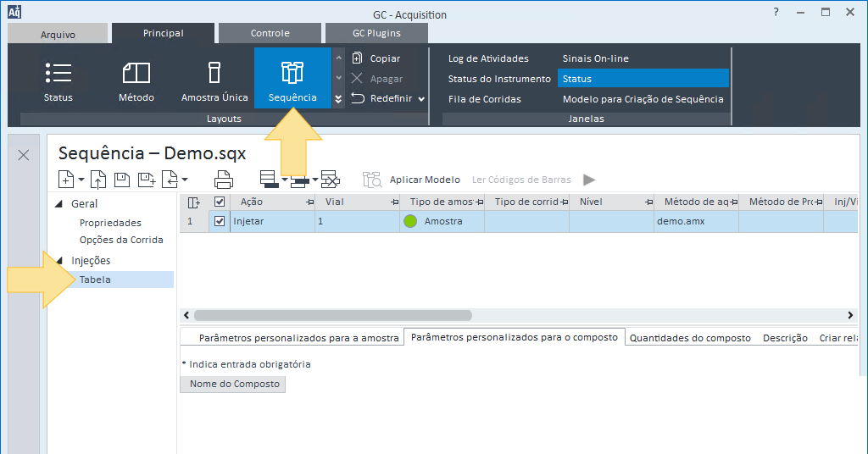
Task: Select Propriedades in the tree
Action: tap(110, 222)
